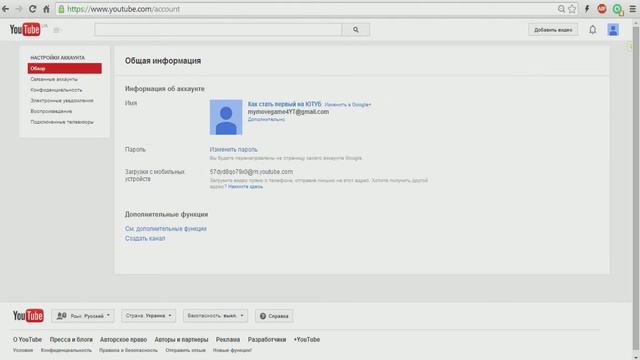Click the Дополнительно link under the email
This screenshot has height=360, width=640.
tap(266, 119)
